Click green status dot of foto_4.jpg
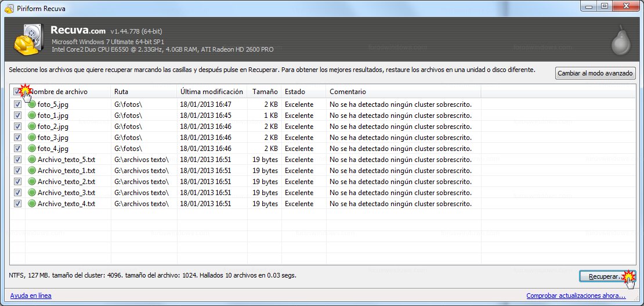The height and width of the screenshot is (306, 644). (x=32, y=149)
